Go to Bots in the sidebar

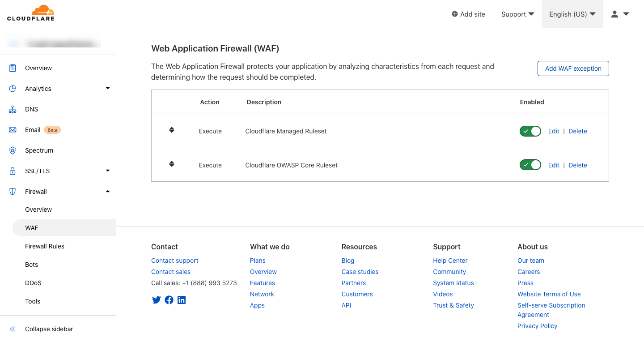tap(32, 265)
